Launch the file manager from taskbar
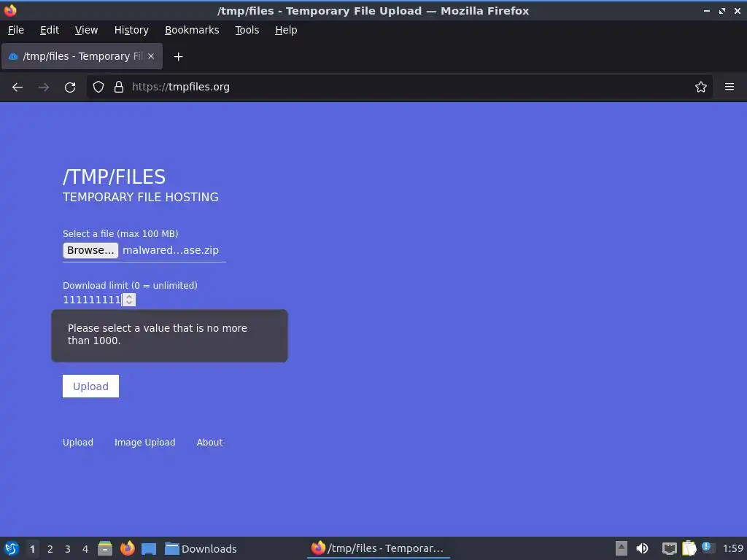This screenshot has width=747, height=560. 105,548
